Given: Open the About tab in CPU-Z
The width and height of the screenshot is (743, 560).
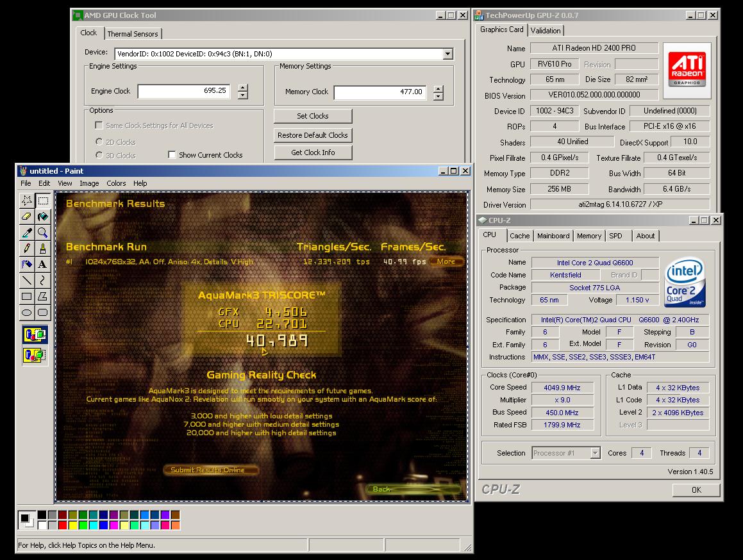Looking at the screenshot, I should [x=646, y=236].
